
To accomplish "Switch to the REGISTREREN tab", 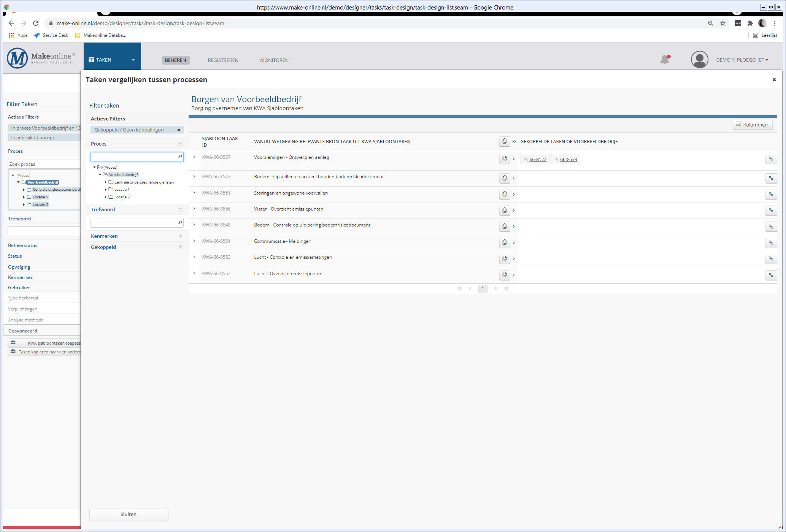I will point(223,60).
